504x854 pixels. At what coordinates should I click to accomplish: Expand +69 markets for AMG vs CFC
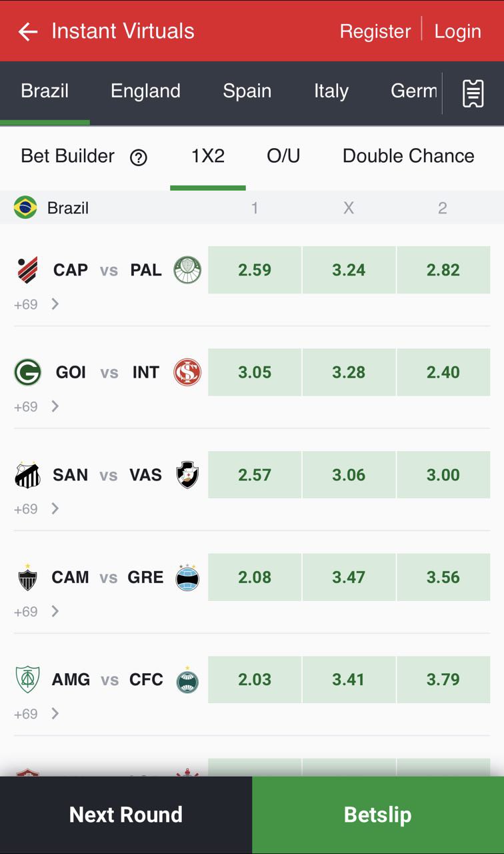(x=37, y=714)
